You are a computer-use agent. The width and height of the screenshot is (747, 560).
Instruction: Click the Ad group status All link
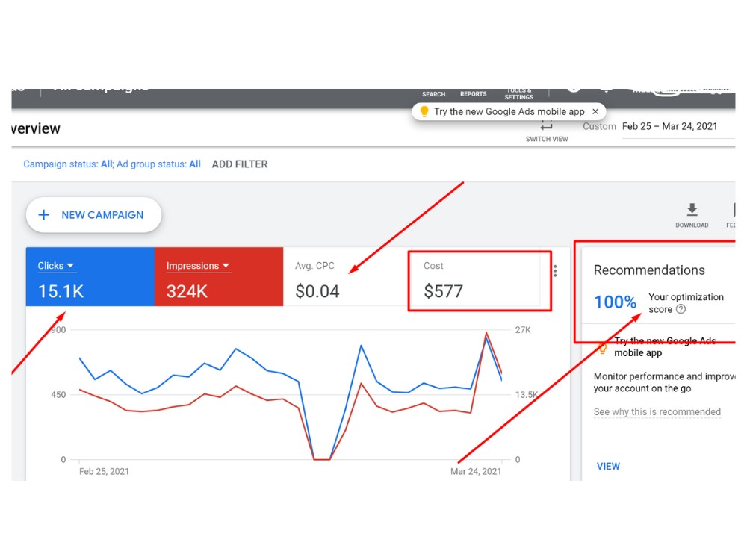point(194,164)
